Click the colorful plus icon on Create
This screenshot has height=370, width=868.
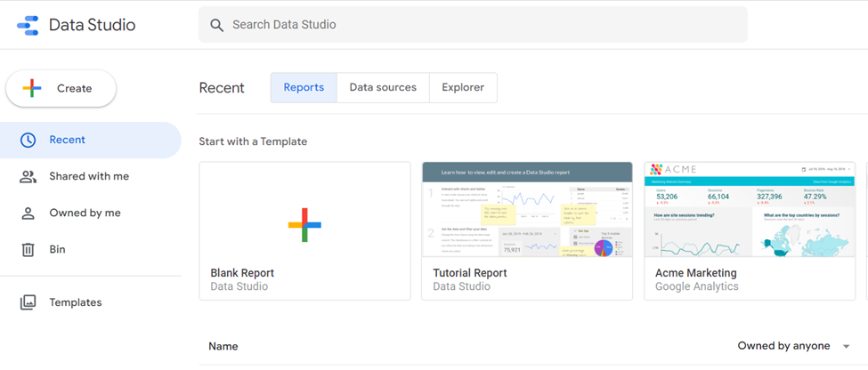[x=32, y=88]
